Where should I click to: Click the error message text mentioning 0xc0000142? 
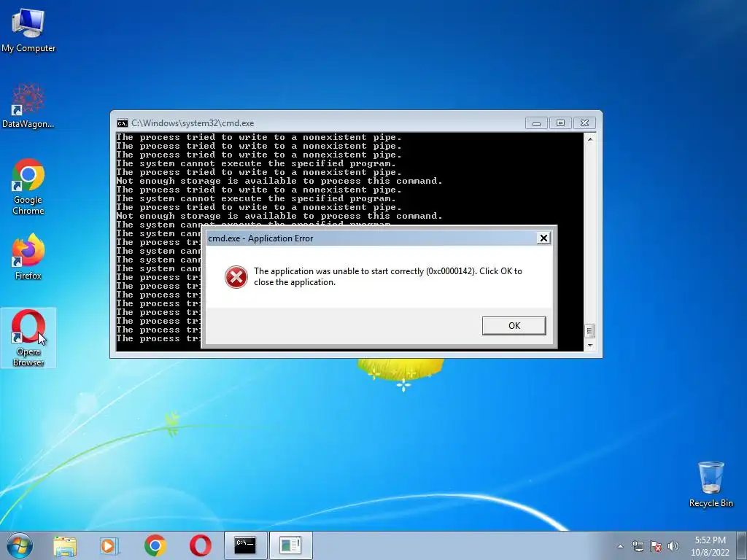tap(388, 276)
